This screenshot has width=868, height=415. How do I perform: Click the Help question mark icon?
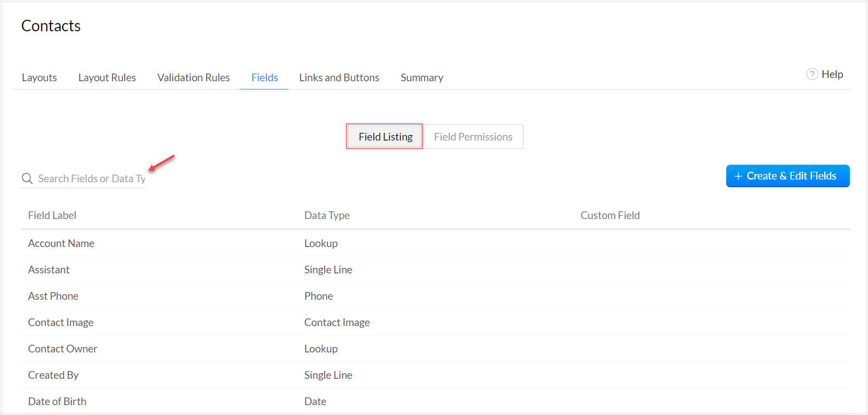click(x=812, y=74)
